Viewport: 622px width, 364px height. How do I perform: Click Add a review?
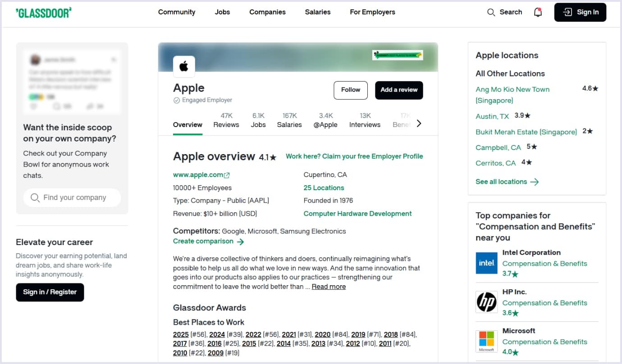pyautogui.click(x=399, y=90)
